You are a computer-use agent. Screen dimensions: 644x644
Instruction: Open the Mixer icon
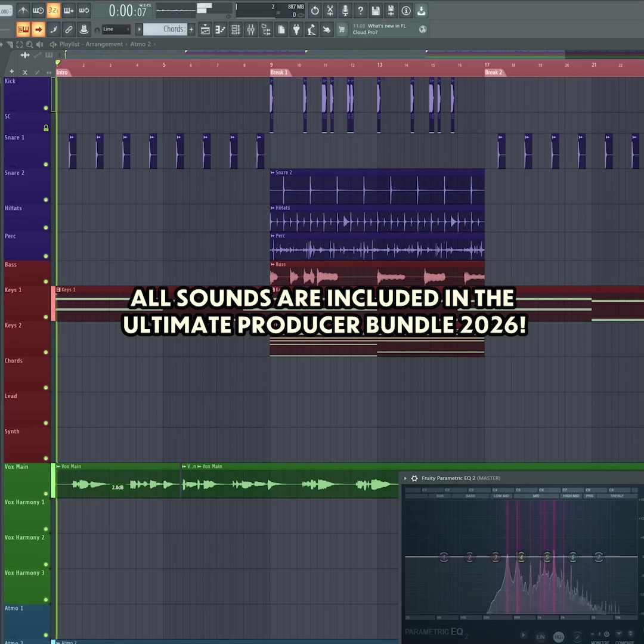pyautogui.click(x=250, y=29)
